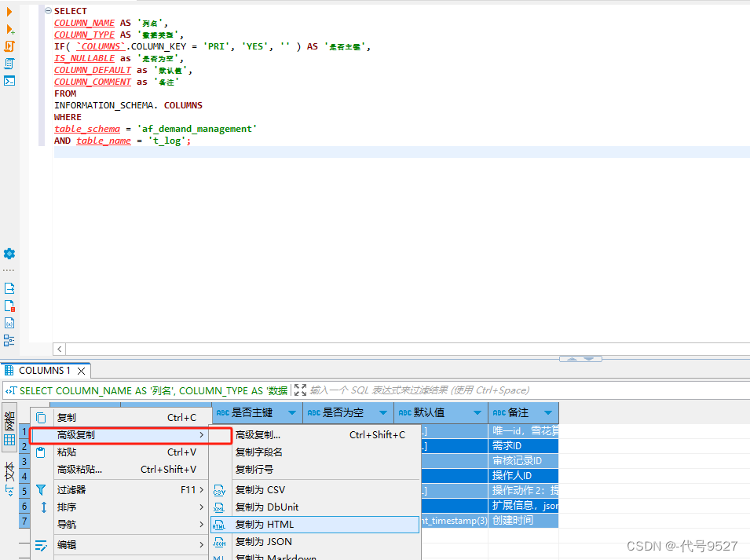
Task: Run the SQL statement with the orange play icon
Action: (9, 12)
